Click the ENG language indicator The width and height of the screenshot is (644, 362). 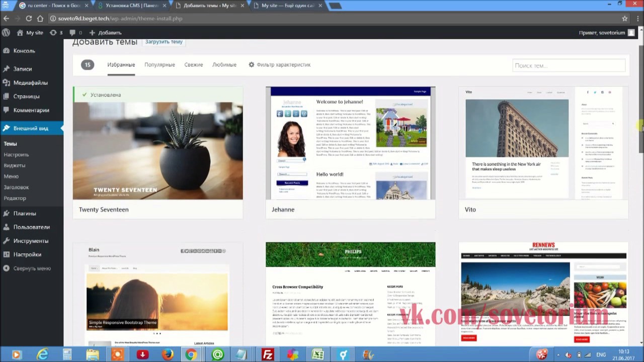(x=601, y=355)
